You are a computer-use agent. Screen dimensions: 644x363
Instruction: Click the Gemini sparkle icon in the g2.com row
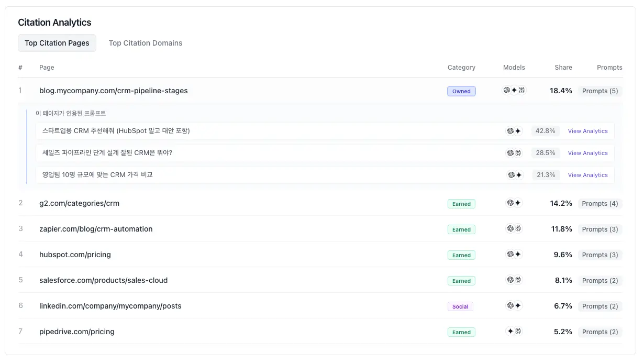[x=518, y=203]
